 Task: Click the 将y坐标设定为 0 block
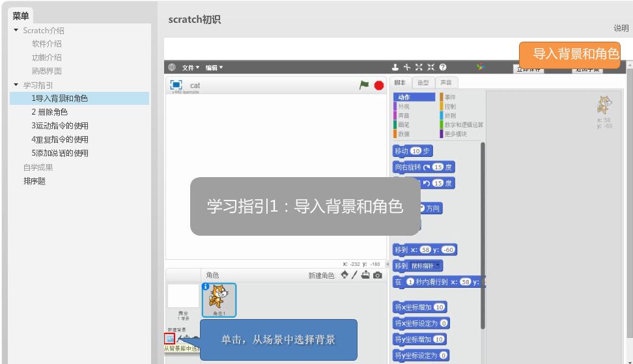pyautogui.click(x=421, y=356)
